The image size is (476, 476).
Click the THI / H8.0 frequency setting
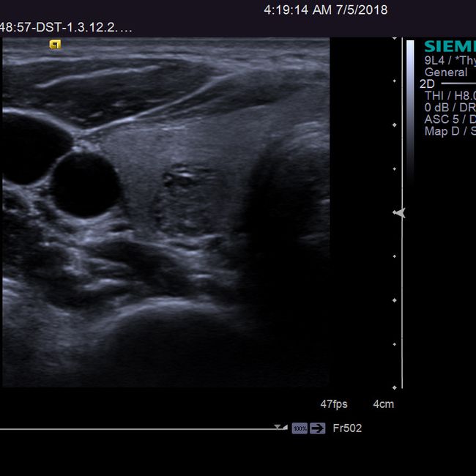click(450, 96)
